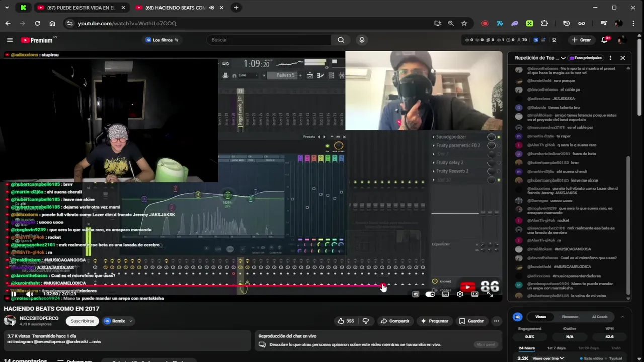644x362 pixels.
Task: Open Chrome extensions puzzle icon
Action: tap(544, 23)
